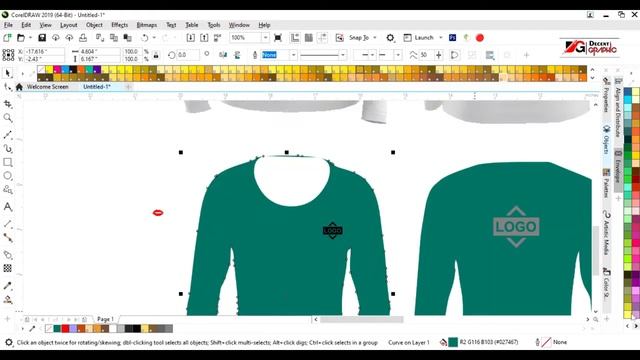Select the Drop Shadow tool
The image size is (640, 360).
tap(7, 255)
